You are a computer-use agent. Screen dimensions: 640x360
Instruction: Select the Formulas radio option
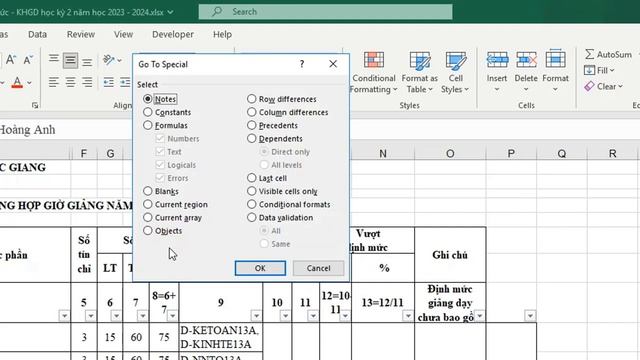click(148, 125)
